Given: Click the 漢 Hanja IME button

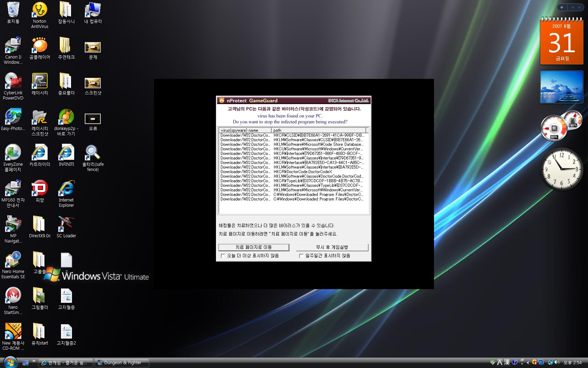Looking at the screenshot, I should (x=507, y=362).
